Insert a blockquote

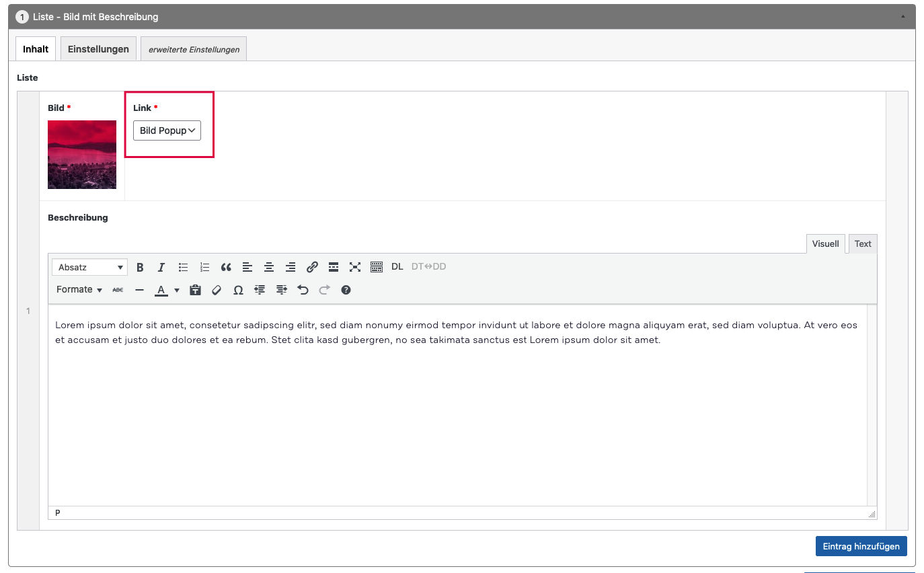click(226, 267)
